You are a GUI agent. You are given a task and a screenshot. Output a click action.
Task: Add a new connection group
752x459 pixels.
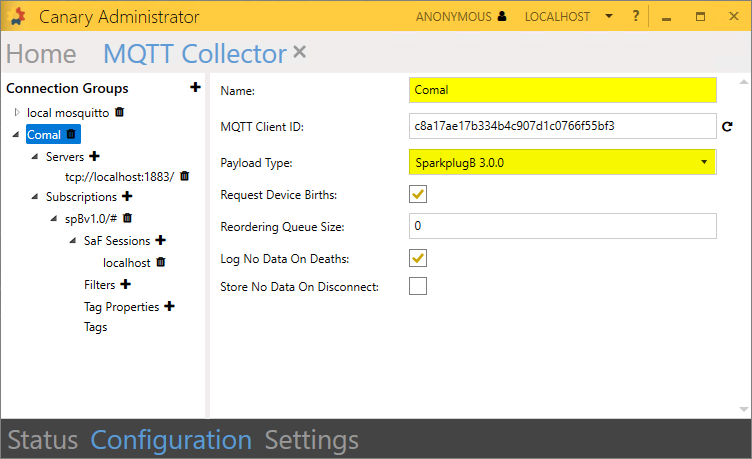[195, 89]
